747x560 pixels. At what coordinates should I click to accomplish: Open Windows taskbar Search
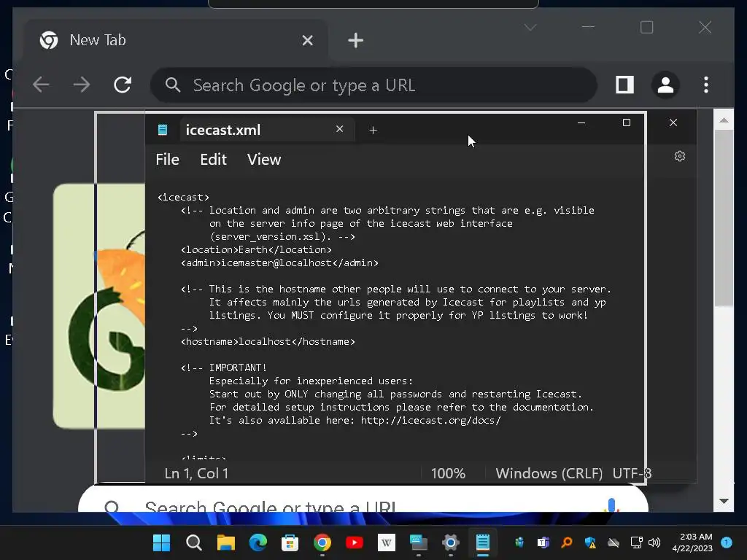coord(193,542)
